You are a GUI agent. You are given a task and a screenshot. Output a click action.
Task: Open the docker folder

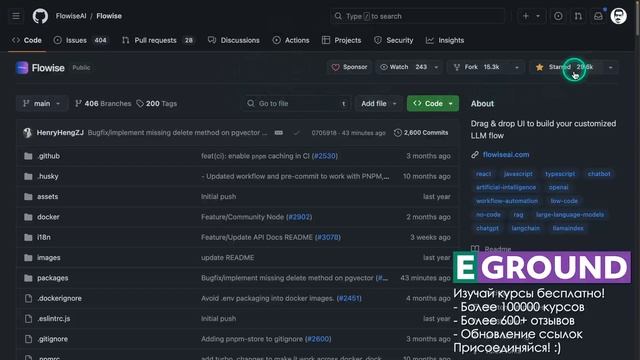pos(48,217)
